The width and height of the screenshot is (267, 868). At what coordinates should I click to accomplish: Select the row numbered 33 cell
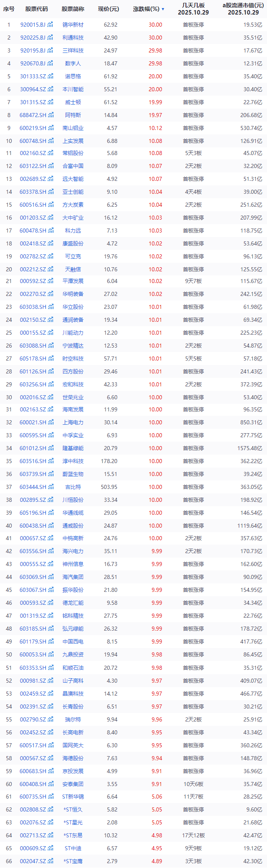(x=9, y=435)
